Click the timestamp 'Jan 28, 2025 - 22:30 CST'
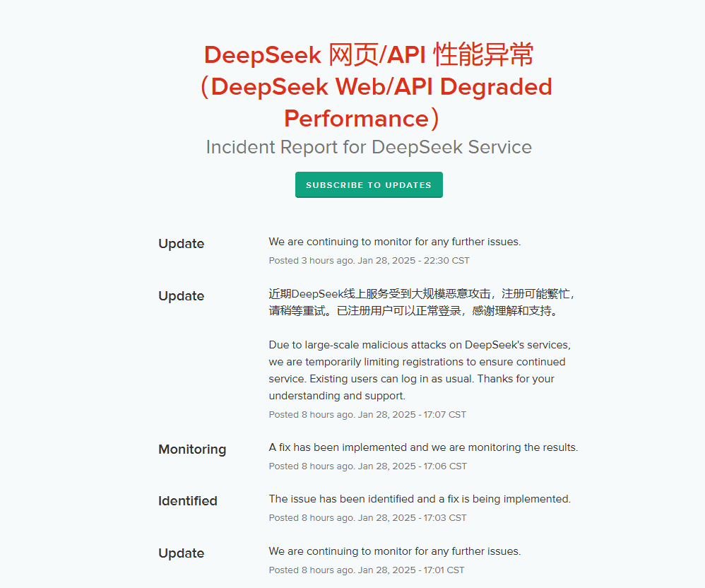This screenshot has width=705, height=588. click(x=414, y=261)
